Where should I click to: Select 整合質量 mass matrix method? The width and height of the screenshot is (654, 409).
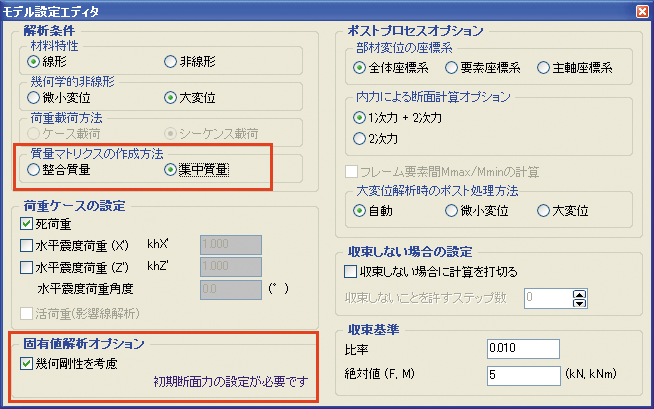pyautogui.click(x=33, y=170)
